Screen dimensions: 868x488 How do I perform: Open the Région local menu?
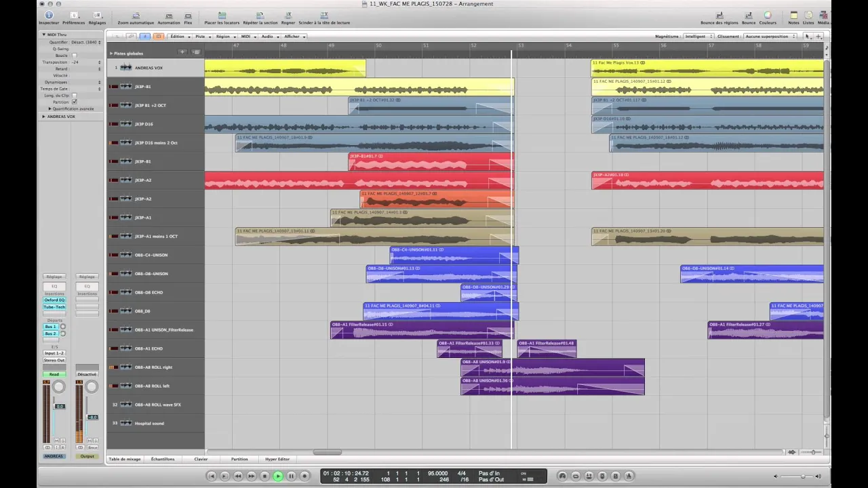[x=225, y=37]
